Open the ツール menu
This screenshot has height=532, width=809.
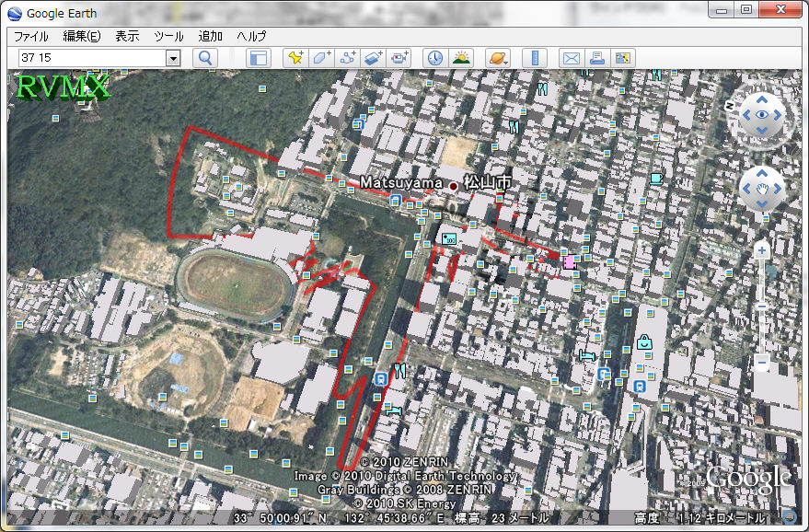[168, 36]
